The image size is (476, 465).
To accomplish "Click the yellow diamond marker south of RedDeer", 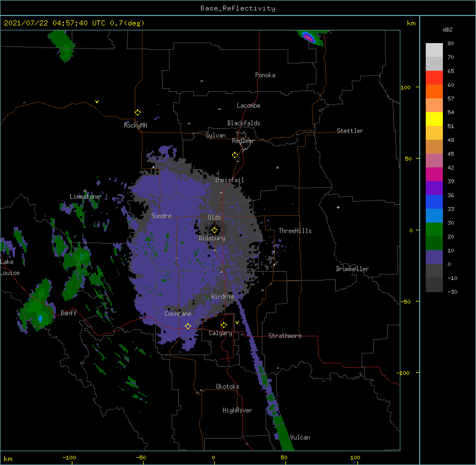I will (x=235, y=155).
